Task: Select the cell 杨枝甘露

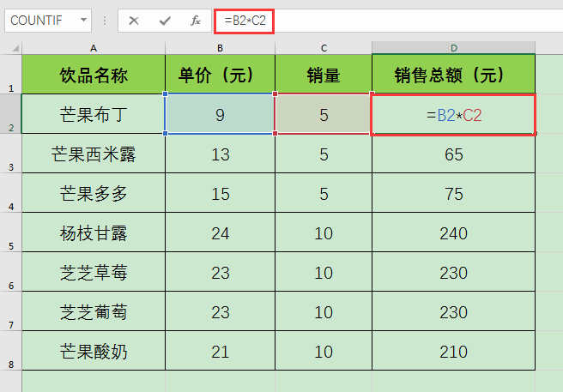Action: (94, 232)
